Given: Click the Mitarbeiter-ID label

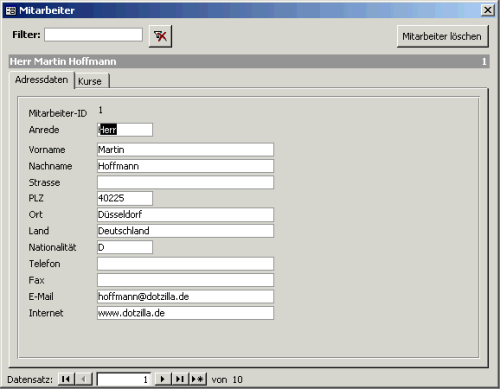Looking at the screenshot, I should 58,113.
